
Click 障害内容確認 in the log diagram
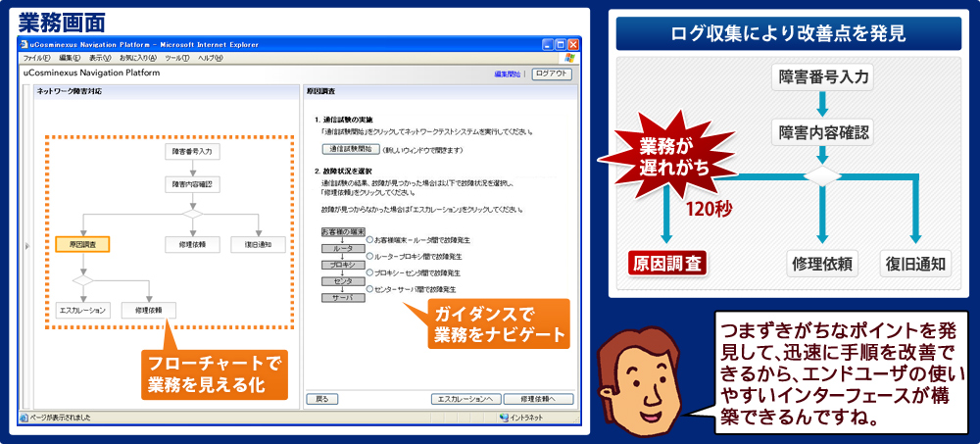click(822, 132)
